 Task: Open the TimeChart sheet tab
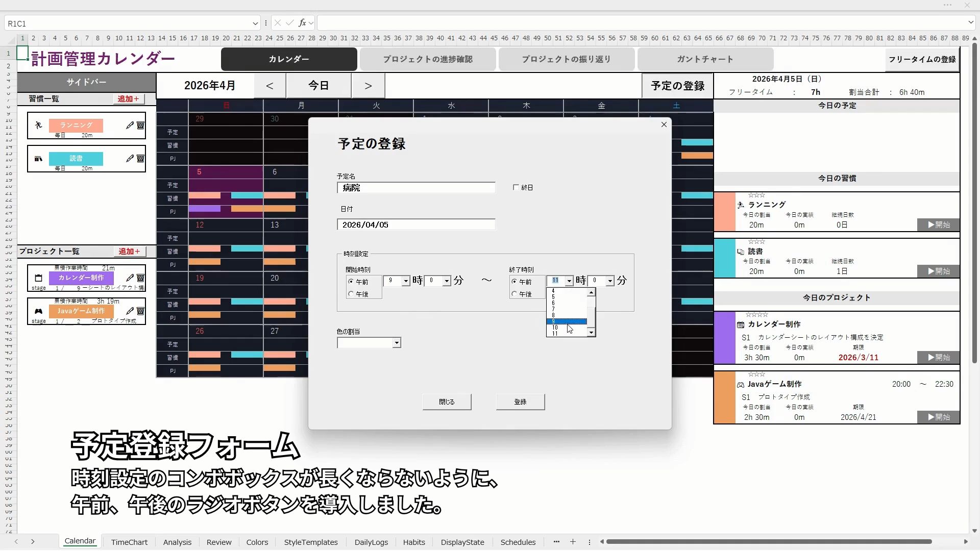coord(129,542)
